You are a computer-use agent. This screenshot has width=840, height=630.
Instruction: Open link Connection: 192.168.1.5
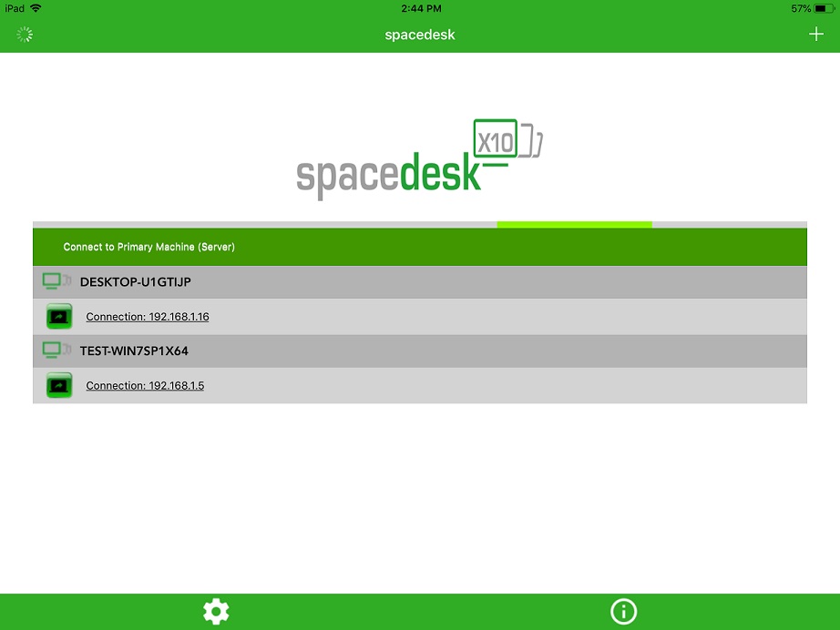tap(145, 386)
